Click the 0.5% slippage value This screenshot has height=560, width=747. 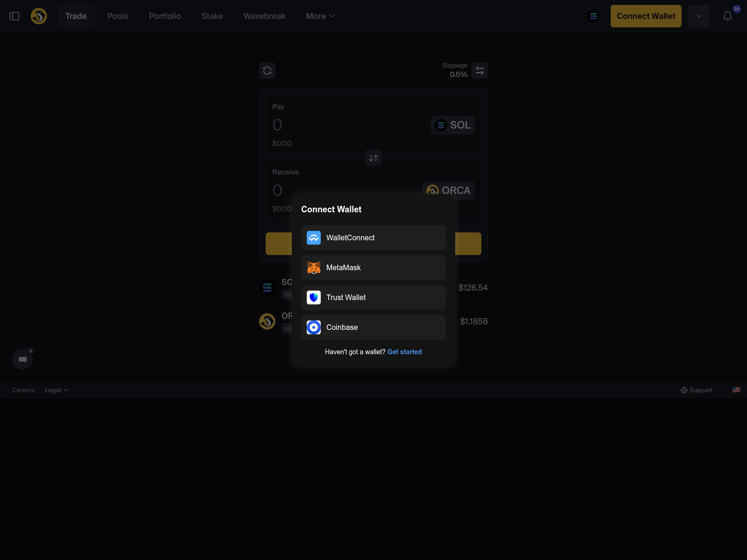coord(458,75)
